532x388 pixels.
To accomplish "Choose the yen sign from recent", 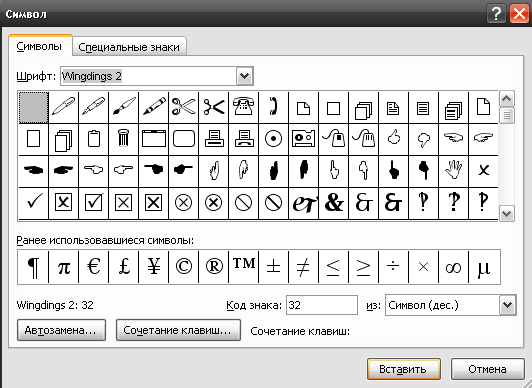I will tap(154, 267).
